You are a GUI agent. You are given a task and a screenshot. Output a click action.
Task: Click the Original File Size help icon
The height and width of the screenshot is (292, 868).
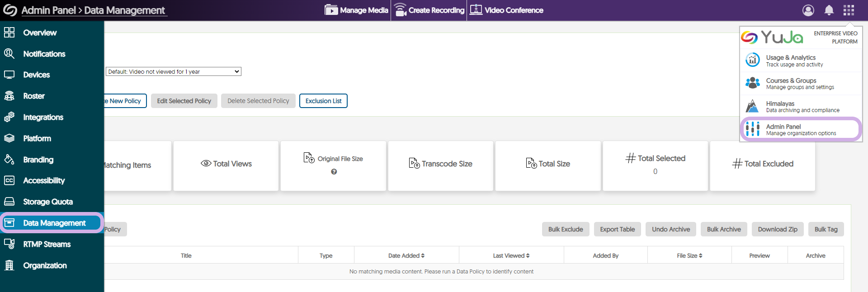[x=334, y=172]
